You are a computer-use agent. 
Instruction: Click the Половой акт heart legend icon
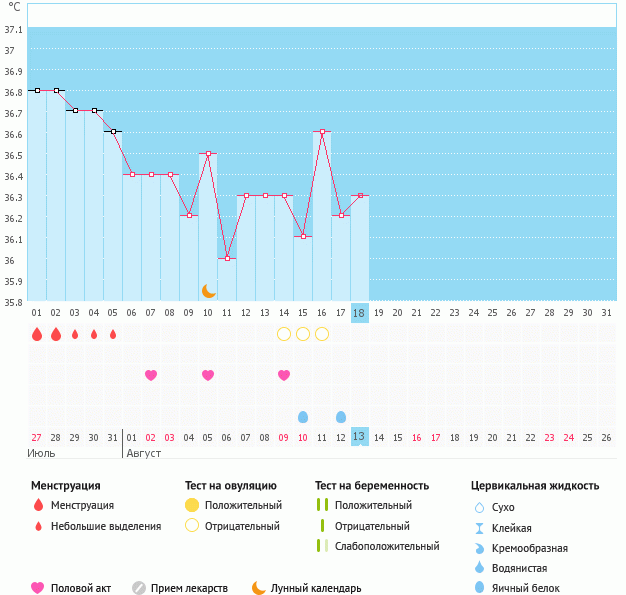tap(38, 588)
